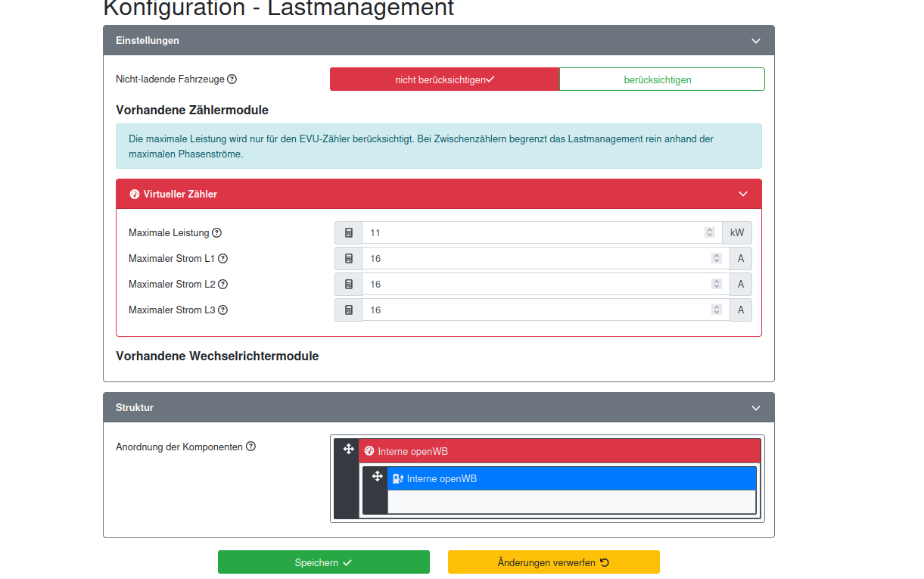Open help icon next to Maximaler Strom L1
924x579 pixels.
click(x=222, y=258)
